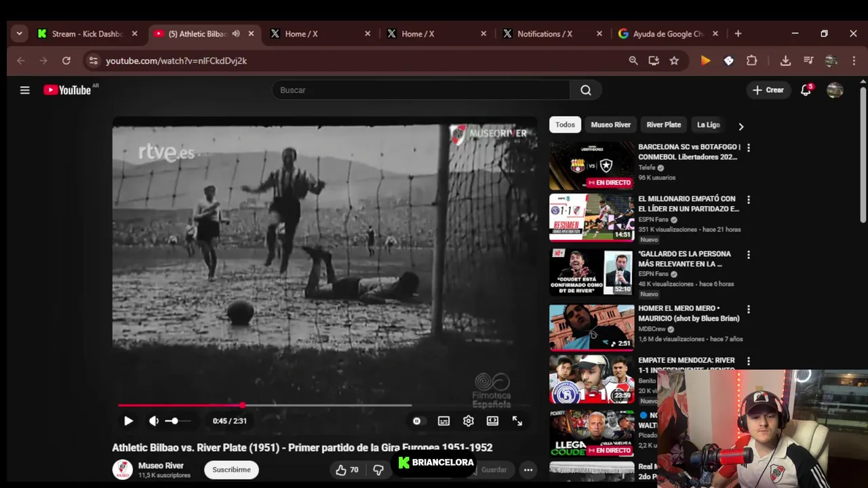The width and height of the screenshot is (868, 488).
Task: Open options for EL MILLONARIO EMPATÓ video
Action: [749, 200]
